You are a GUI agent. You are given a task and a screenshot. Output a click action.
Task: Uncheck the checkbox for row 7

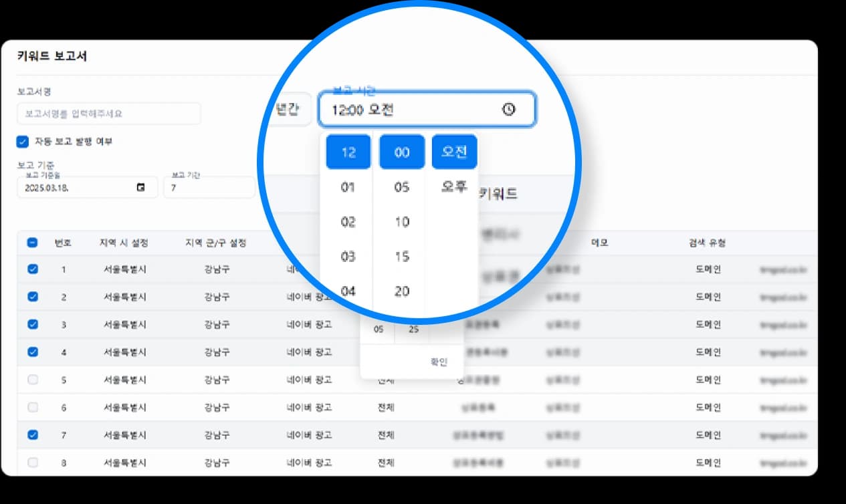pyautogui.click(x=33, y=434)
